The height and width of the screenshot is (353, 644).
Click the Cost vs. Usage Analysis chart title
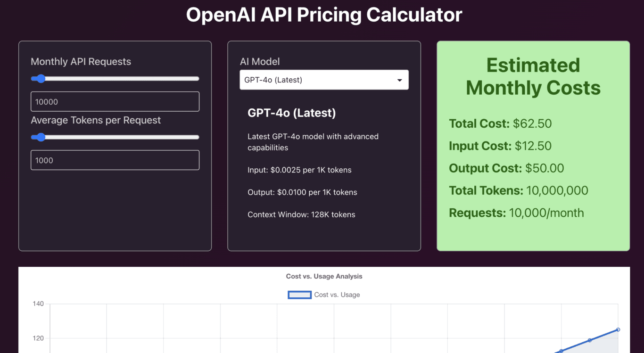pyautogui.click(x=324, y=276)
